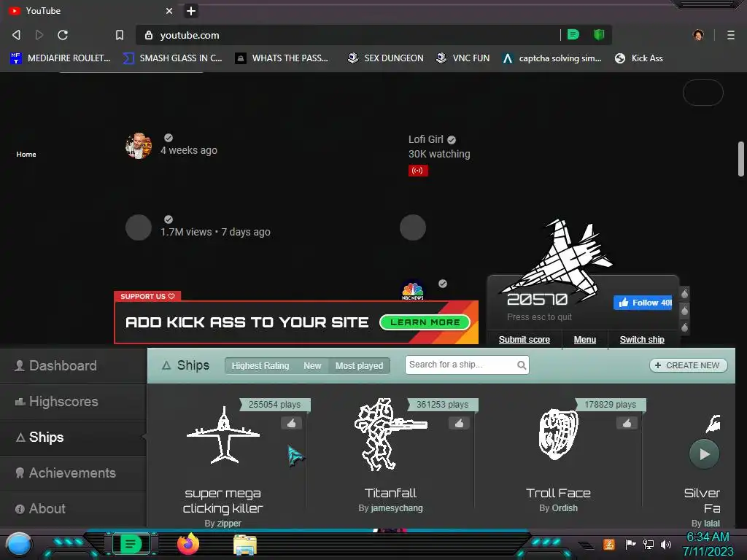Open File Explorer from the taskbar
The image size is (747, 560).
click(245, 545)
